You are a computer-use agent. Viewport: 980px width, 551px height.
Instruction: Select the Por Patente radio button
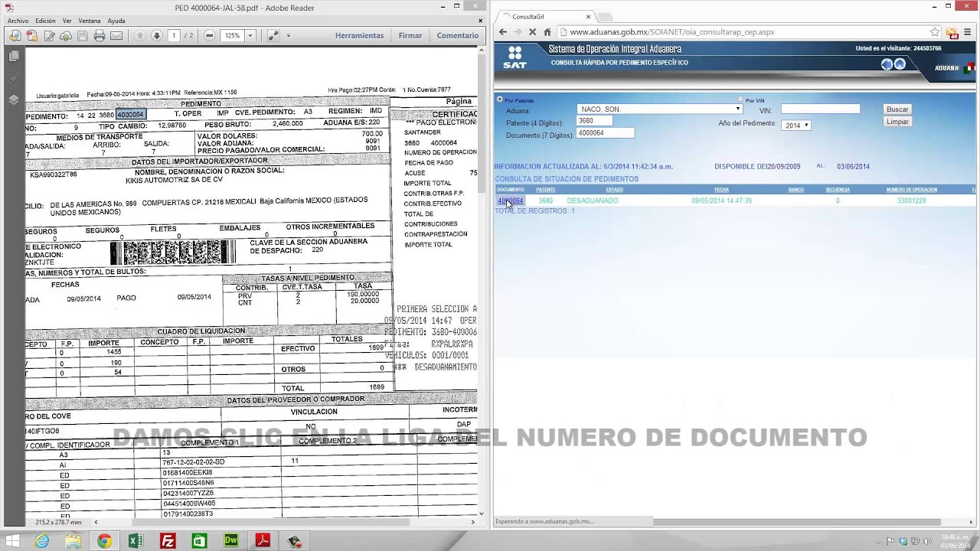pyautogui.click(x=500, y=99)
